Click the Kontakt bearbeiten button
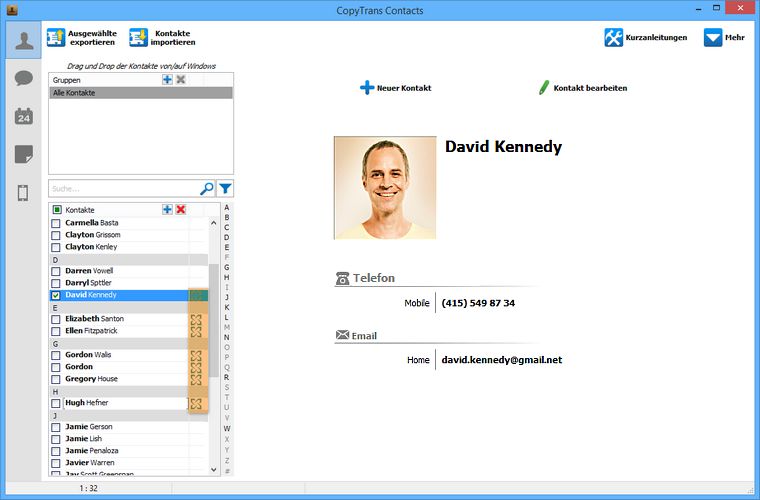 pos(583,88)
